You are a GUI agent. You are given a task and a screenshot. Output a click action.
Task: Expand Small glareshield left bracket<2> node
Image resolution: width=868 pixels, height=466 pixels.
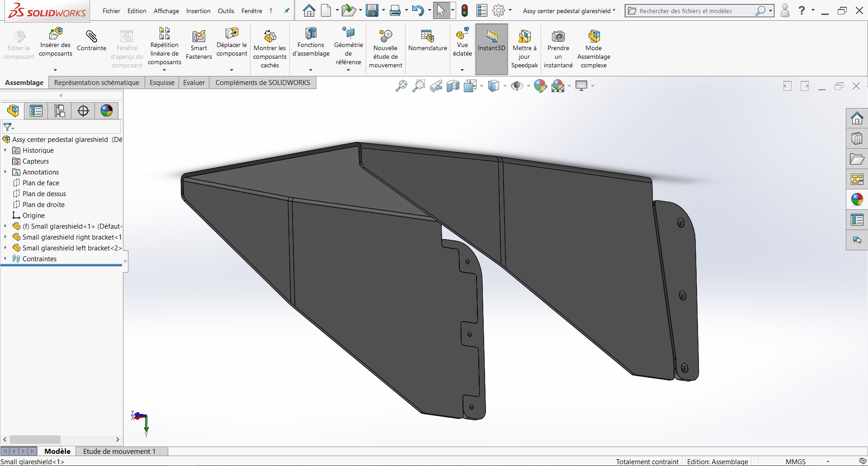tap(5, 248)
